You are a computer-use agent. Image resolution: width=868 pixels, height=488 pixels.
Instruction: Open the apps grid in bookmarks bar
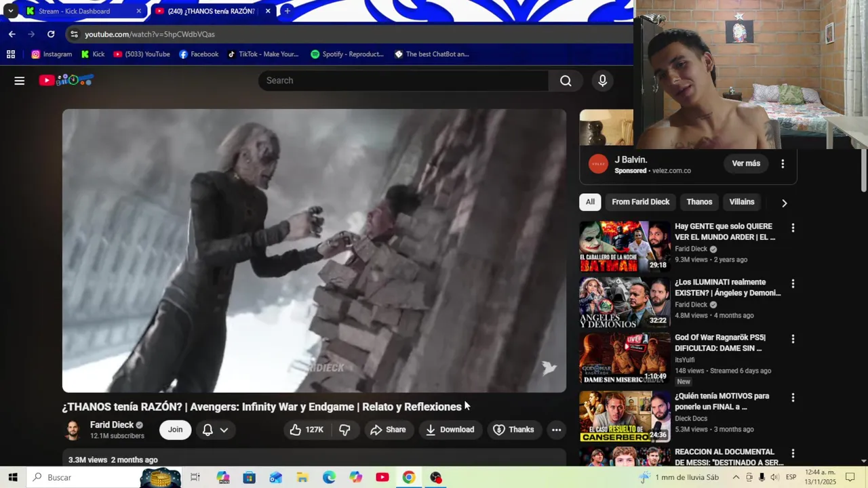(x=11, y=54)
